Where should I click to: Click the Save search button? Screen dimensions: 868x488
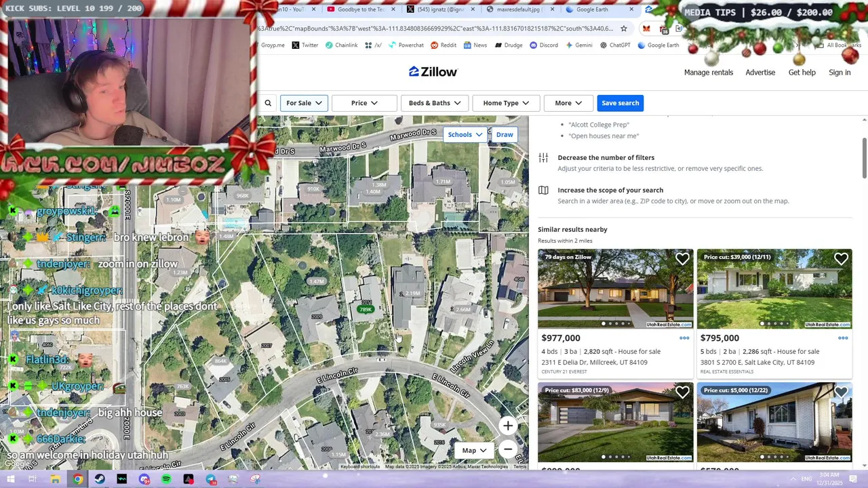[620, 103]
